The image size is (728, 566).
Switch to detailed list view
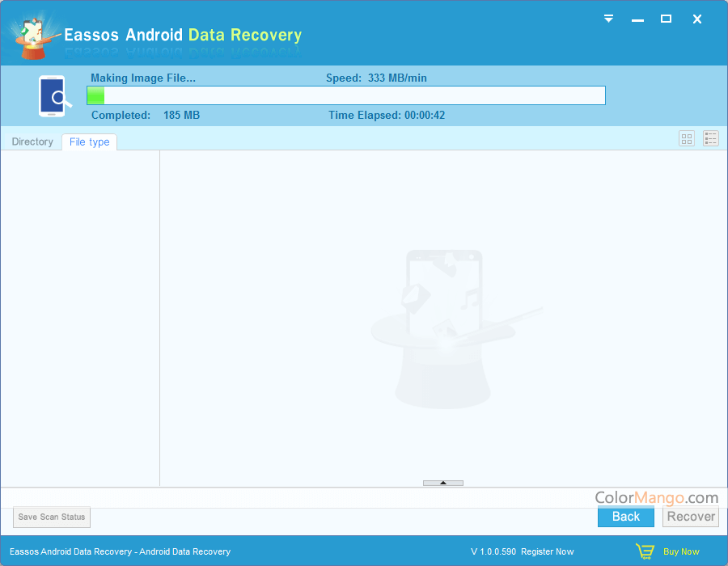pyautogui.click(x=710, y=139)
